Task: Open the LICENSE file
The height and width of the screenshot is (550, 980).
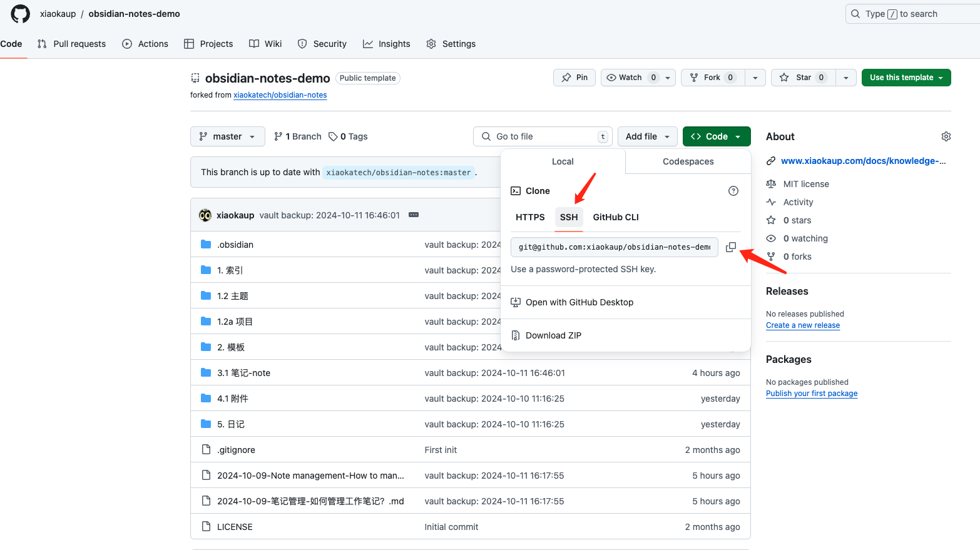Action: (x=235, y=527)
